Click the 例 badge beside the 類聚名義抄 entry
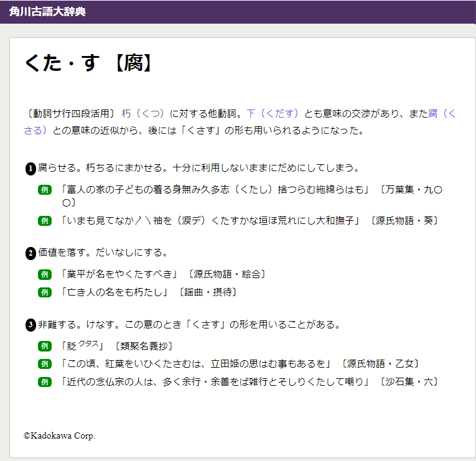This screenshot has width=476, height=461. click(x=44, y=346)
